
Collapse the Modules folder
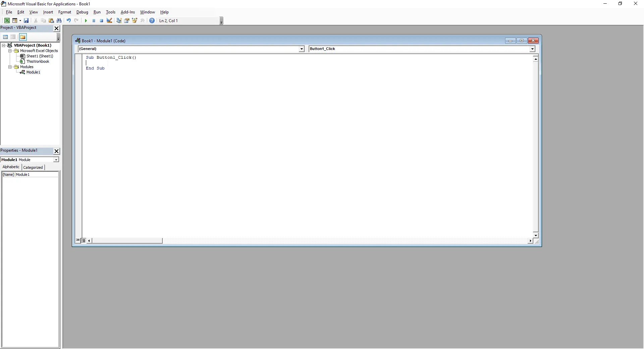(x=10, y=67)
